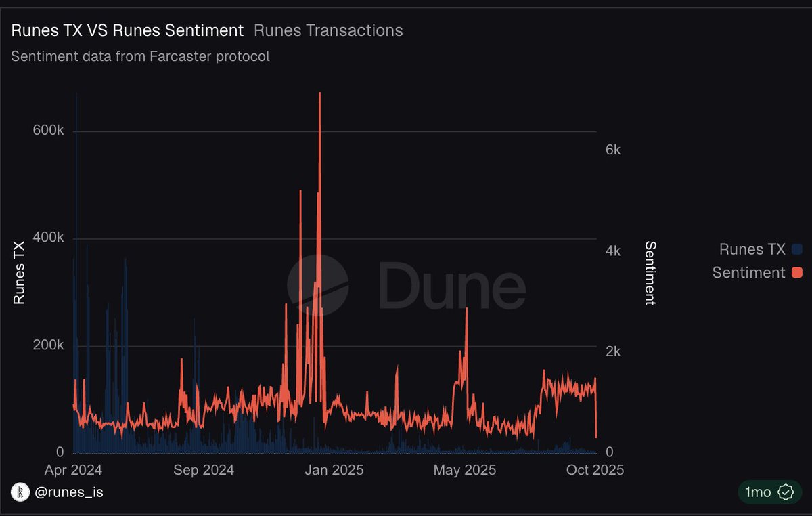Toggle the Runes TX series visibility
The width and height of the screenshot is (812, 516).
coord(758,249)
